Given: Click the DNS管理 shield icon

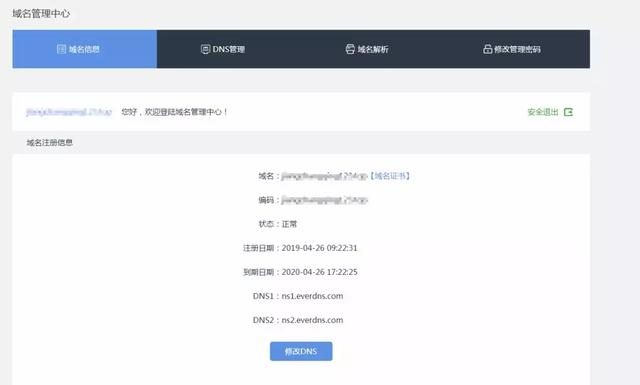Looking at the screenshot, I should point(205,49).
